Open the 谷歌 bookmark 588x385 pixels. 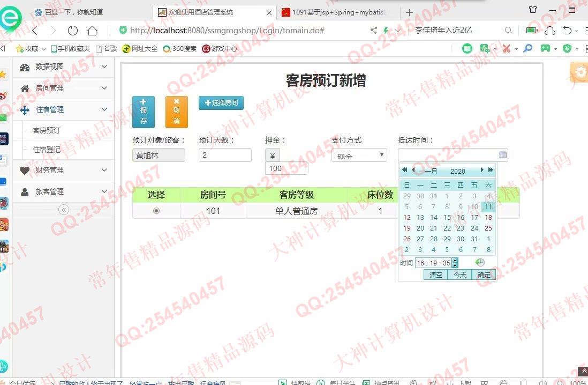[107, 49]
